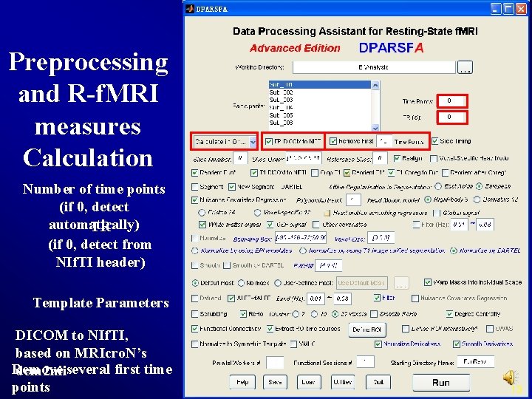Click the participants list scroll-up arrow

coord(375,85)
